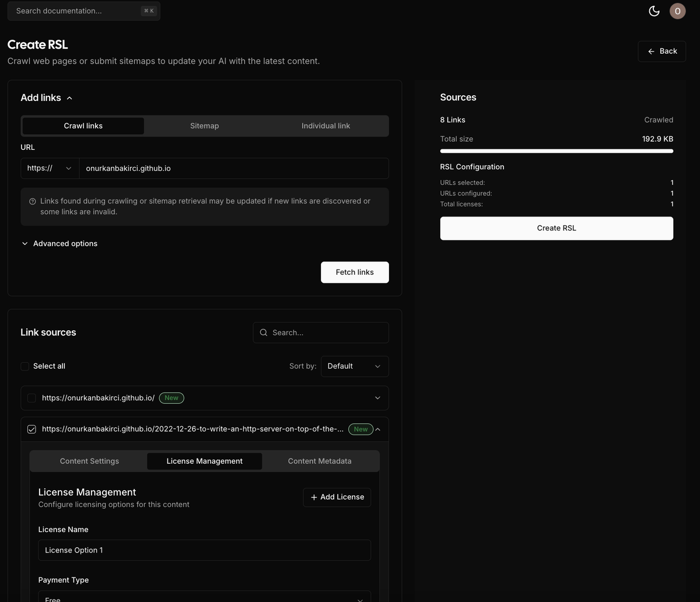Switch to the Sitemap tab
The width and height of the screenshot is (700, 602).
pyautogui.click(x=204, y=125)
